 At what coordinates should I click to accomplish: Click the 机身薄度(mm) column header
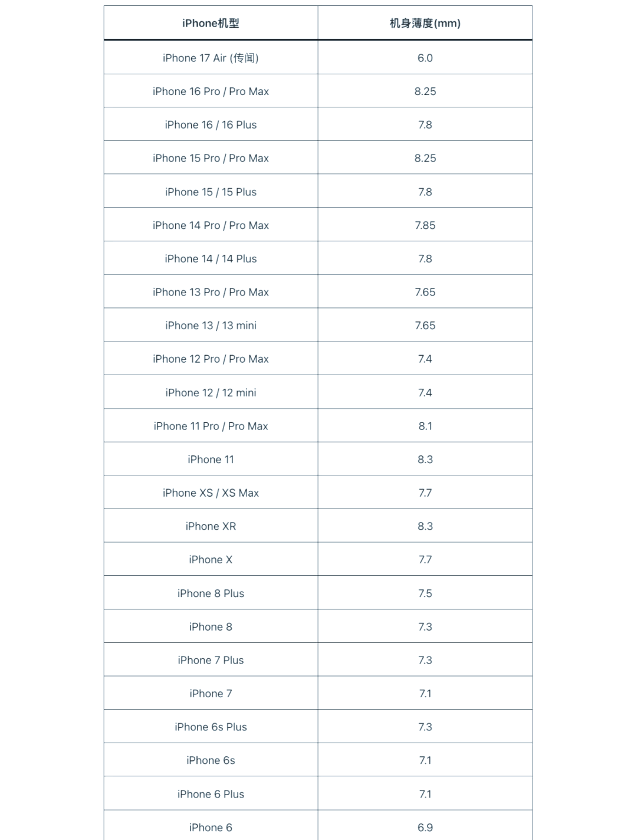pos(425,24)
